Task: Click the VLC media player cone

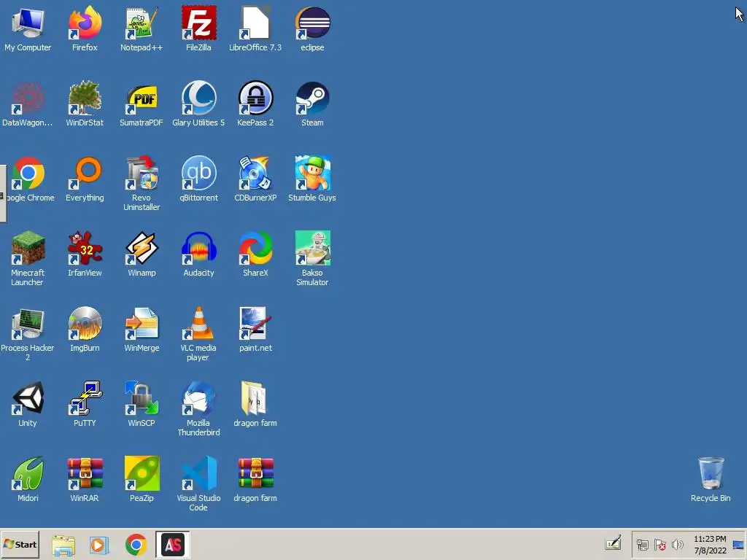Action: click(x=198, y=323)
